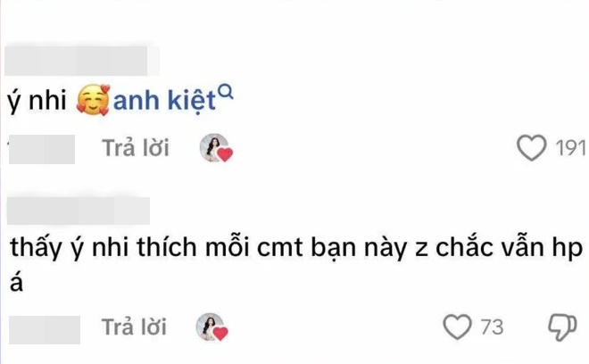Click the 73 like count
589x364 pixels.
tap(492, 327)
